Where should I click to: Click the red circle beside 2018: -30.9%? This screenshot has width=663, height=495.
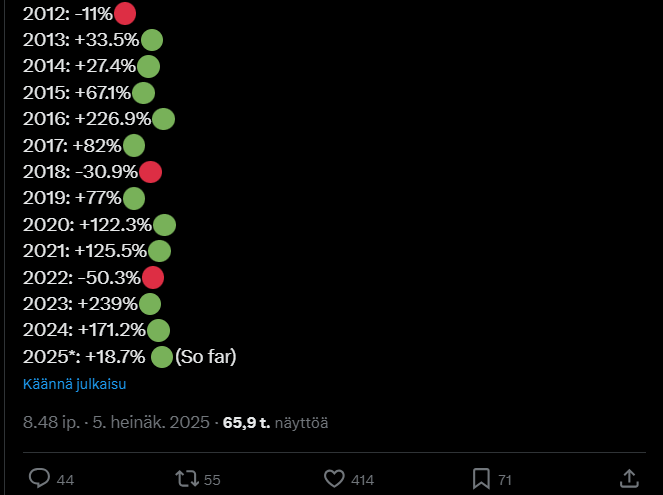(x=151, y=172)
